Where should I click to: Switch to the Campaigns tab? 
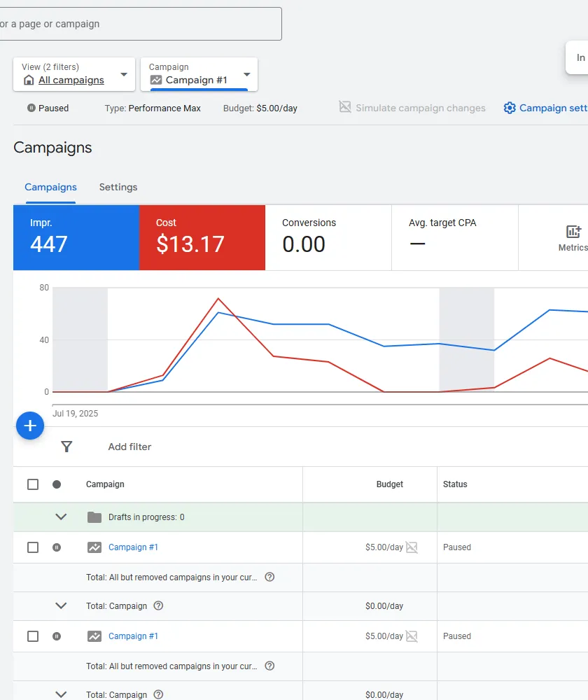pyautogui.click(x=50, y=187)
